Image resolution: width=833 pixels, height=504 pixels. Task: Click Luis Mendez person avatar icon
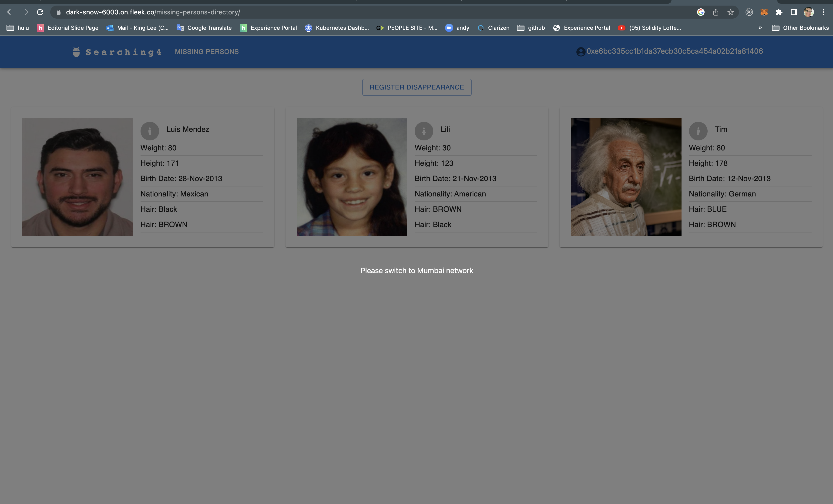pyautogui.click(x=149, y=131)
